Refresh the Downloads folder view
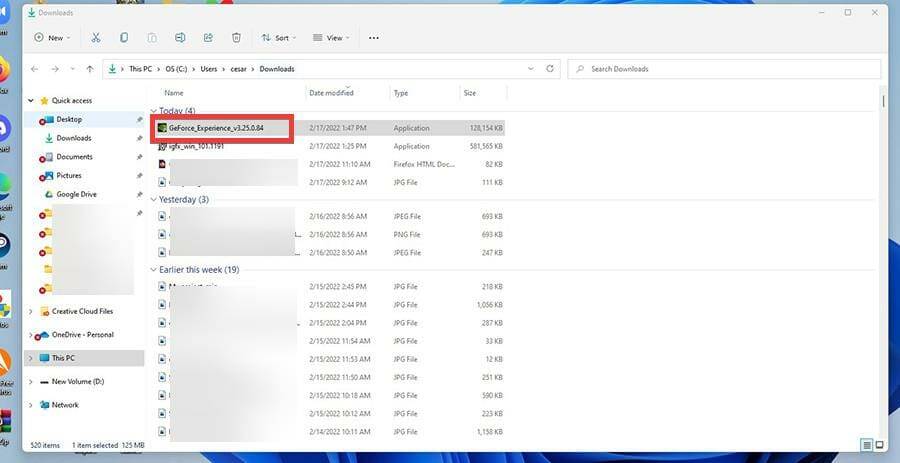This screenshot has height=463, width=900. tap(550, 69)
